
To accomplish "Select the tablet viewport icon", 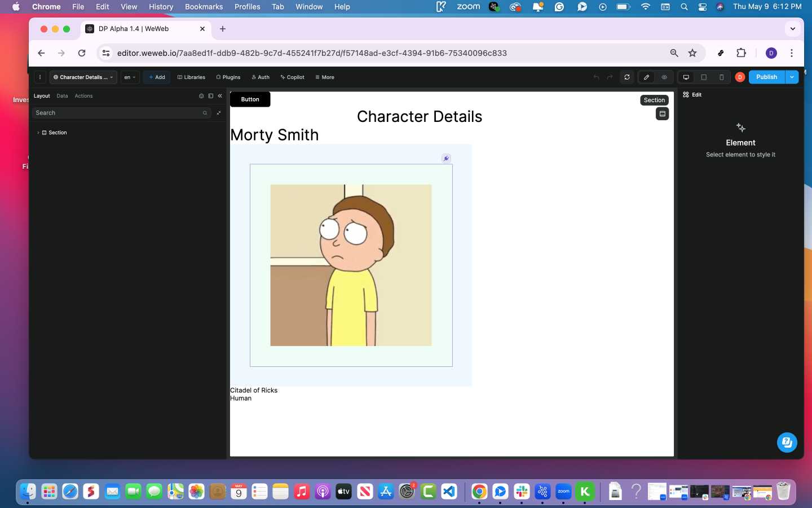I will point(704,77).
